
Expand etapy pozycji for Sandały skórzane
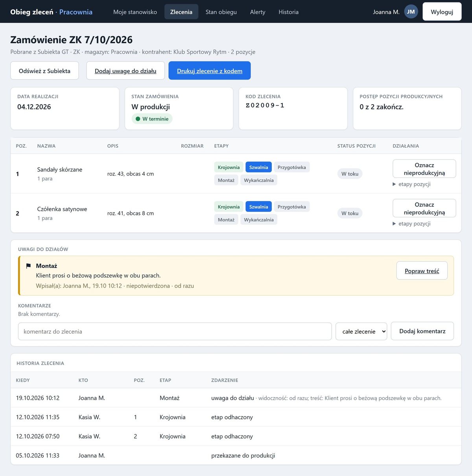[x=411, y=184]
